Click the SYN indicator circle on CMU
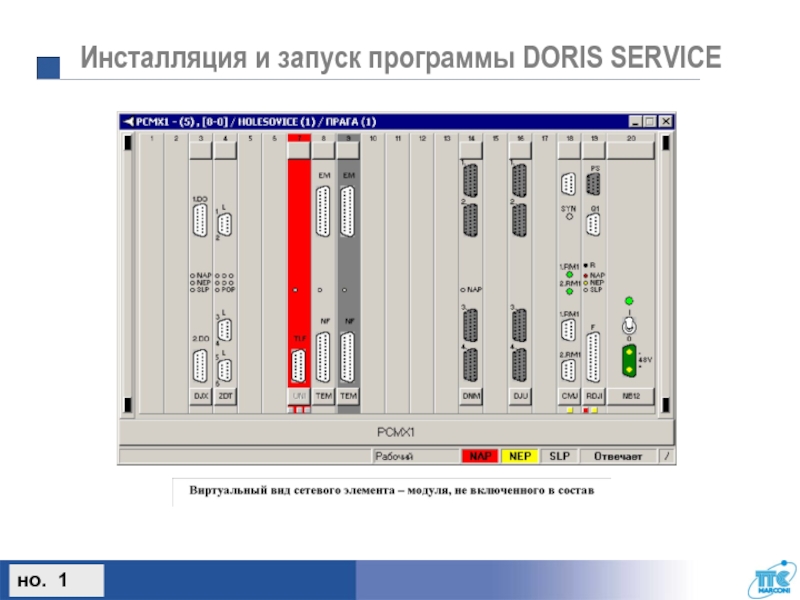The image size is (800, 600). [x=569, y=217]
